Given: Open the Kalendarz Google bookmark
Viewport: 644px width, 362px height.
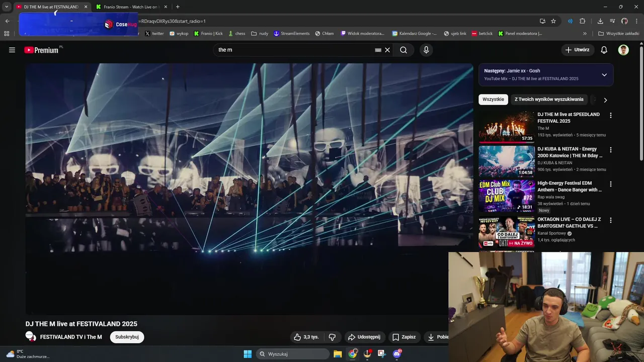Looking at the screenshot, I should [415, 34].
